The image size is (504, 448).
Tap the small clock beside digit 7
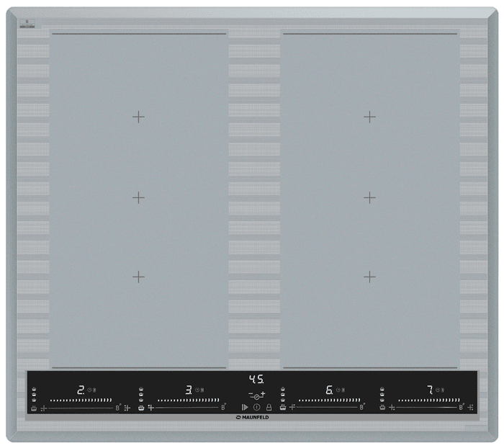pyautogui.click(x=438, y=390)
